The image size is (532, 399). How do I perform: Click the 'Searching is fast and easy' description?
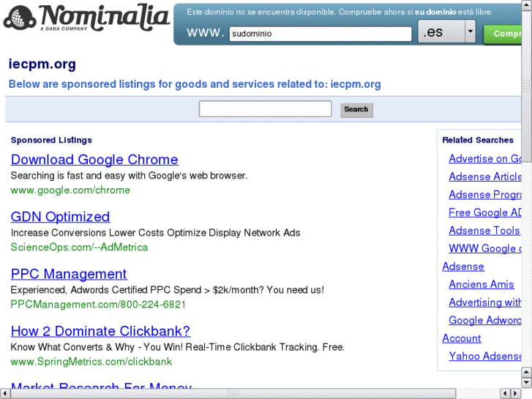pos(129,176)
